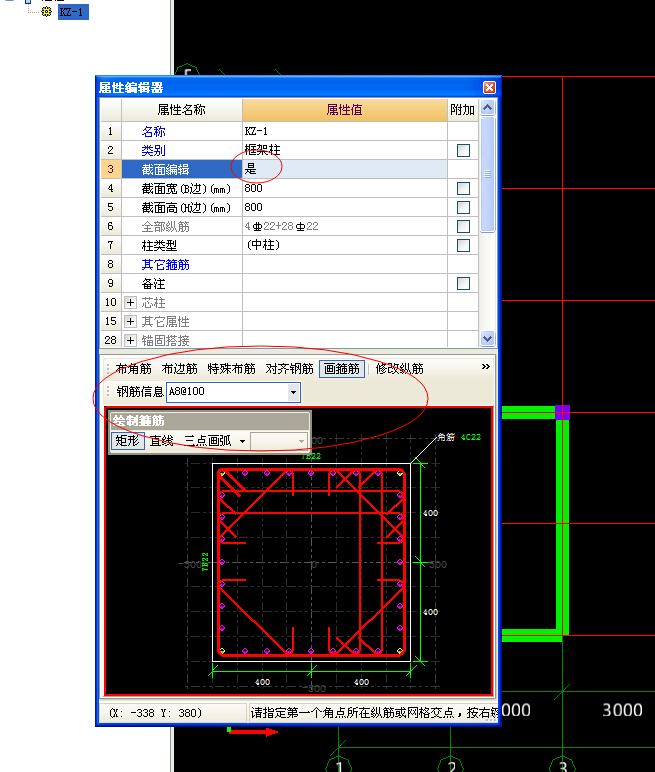
Task: Select the 布边筋 tool
Action: click(179, 369)
